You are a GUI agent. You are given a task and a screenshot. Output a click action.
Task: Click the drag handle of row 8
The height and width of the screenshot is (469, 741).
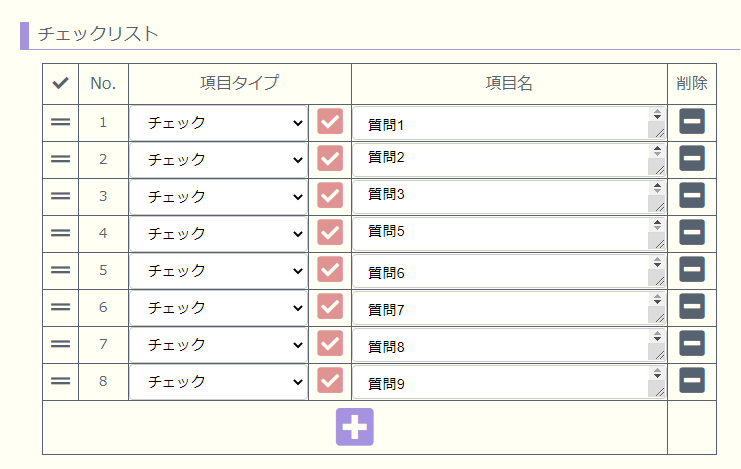click(60, 381)
